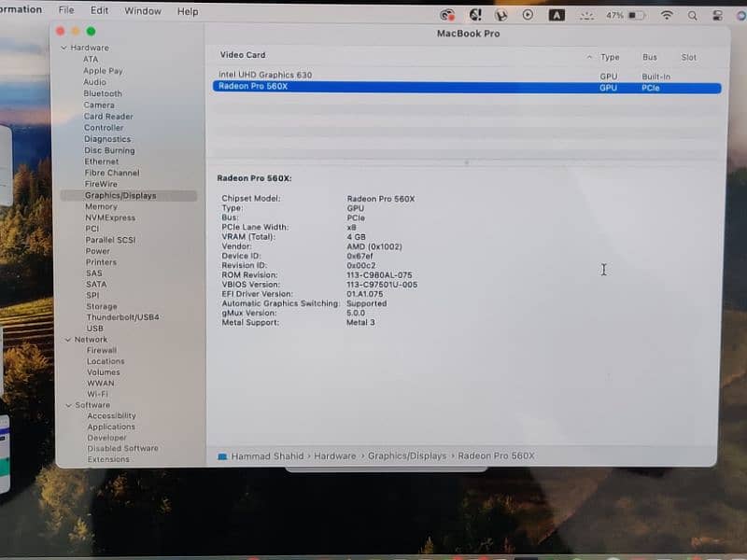
Task: Open the Window menu
Action: tap(143, 11)
